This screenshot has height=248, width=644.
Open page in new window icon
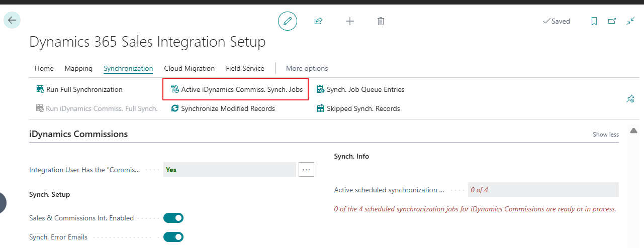coord(612,21)
